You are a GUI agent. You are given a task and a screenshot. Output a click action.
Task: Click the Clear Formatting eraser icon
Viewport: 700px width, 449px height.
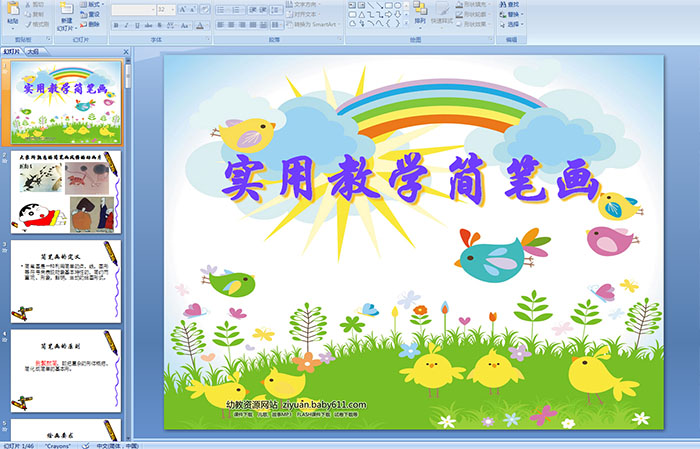click(x=204, y=9)
